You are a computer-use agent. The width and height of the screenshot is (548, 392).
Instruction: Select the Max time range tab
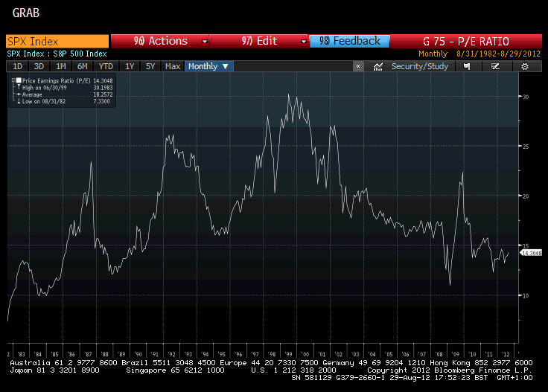coord(173,66)
